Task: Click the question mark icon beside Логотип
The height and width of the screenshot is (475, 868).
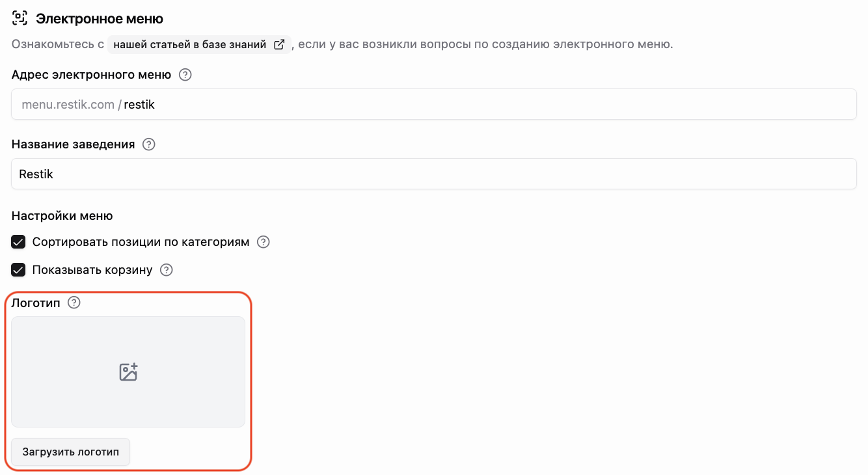Action: pos(74,303)
